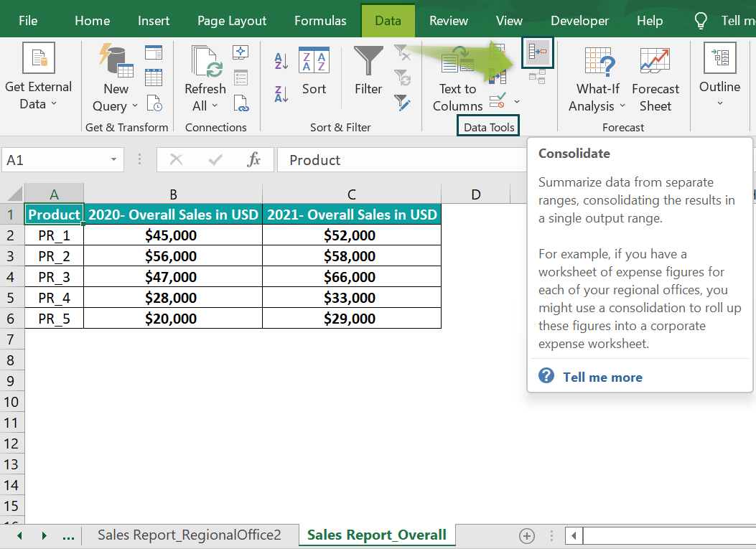Screen dimensions: 756x549
Task: Expand the Data Validation dropdown arrow
Action: (x=516, y=101)
